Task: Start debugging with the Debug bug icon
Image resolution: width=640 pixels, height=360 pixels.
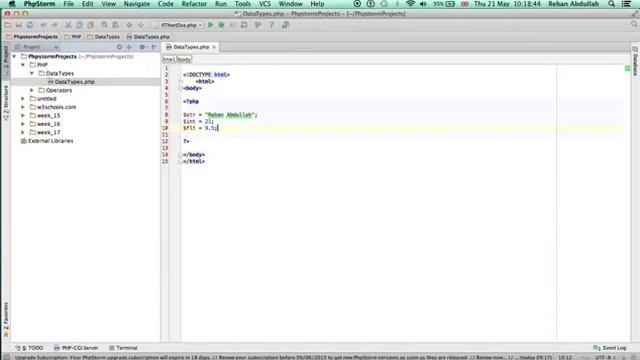Action: (x=222, y=25)
